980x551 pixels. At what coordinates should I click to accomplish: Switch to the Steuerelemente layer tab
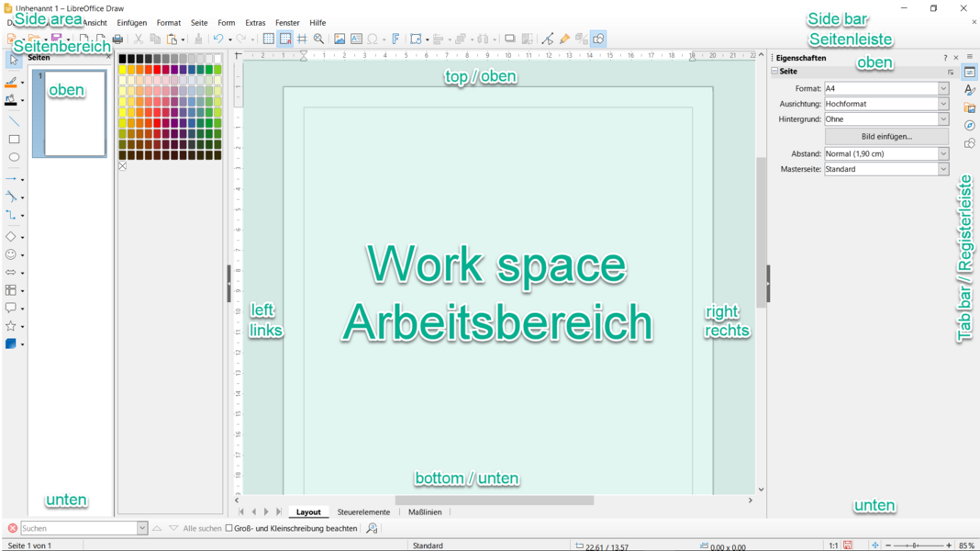(x=363, y=512)
